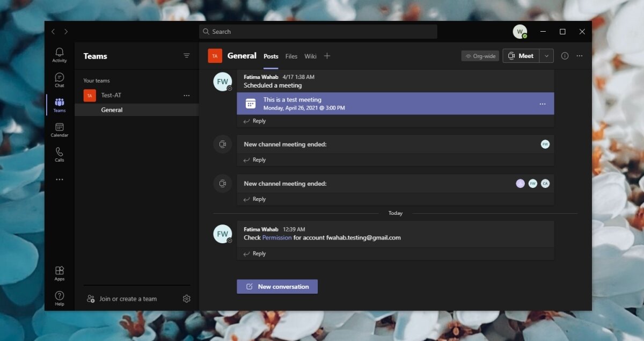Switch to the Wiki tab
This screenshot has width=644, height=341.
pos(310,56)
